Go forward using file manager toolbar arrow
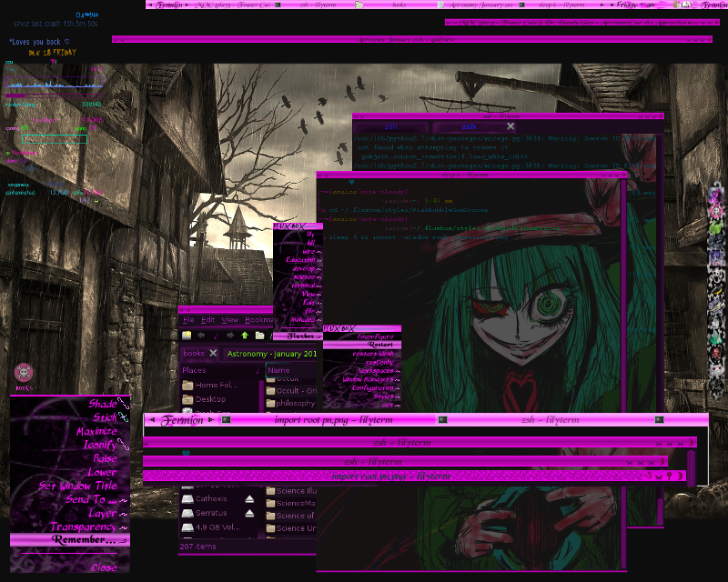Screen dimensions: 728x582 click(x=230, y=335)
